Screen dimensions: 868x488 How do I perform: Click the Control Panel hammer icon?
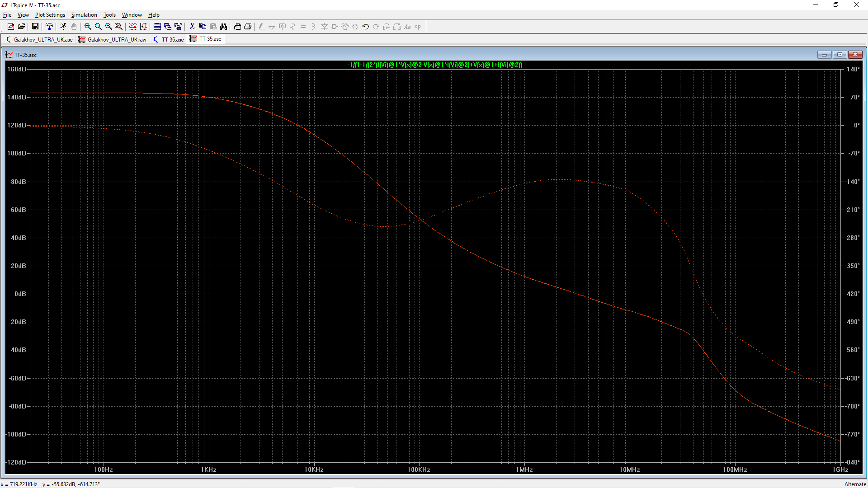(x=49, y=27)
